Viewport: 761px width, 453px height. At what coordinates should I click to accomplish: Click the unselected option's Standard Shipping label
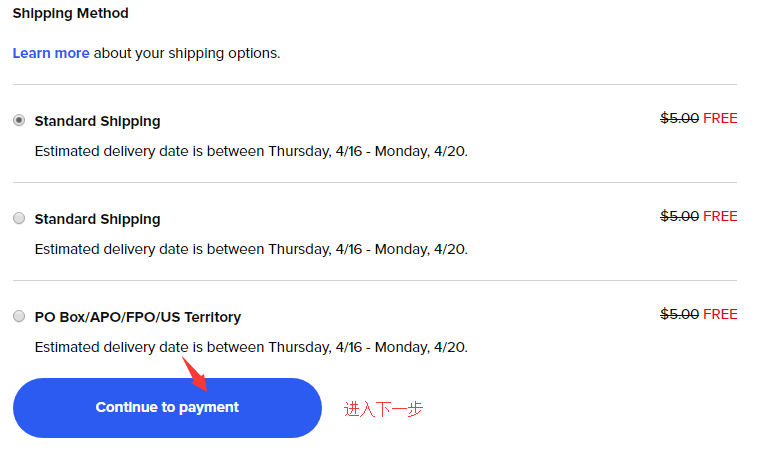pos(97,219)
